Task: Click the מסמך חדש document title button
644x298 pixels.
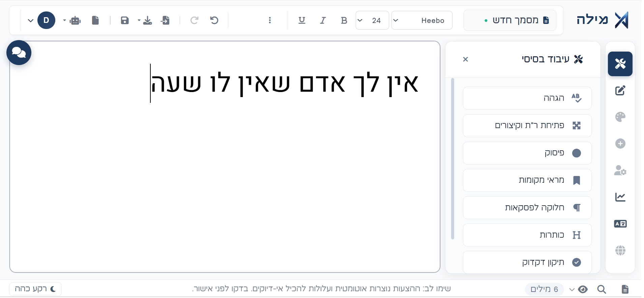Action: [510, 20]
